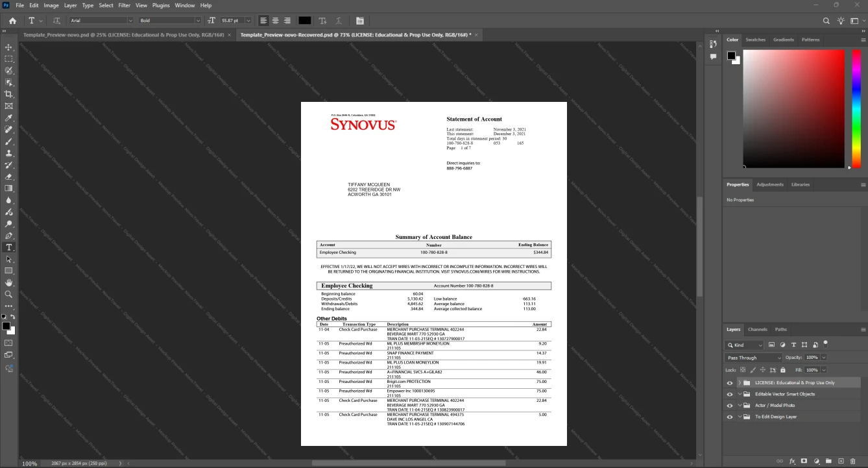868x468 pixels.
Task: Click the Home icon in options bar
Action: (12, 21)
